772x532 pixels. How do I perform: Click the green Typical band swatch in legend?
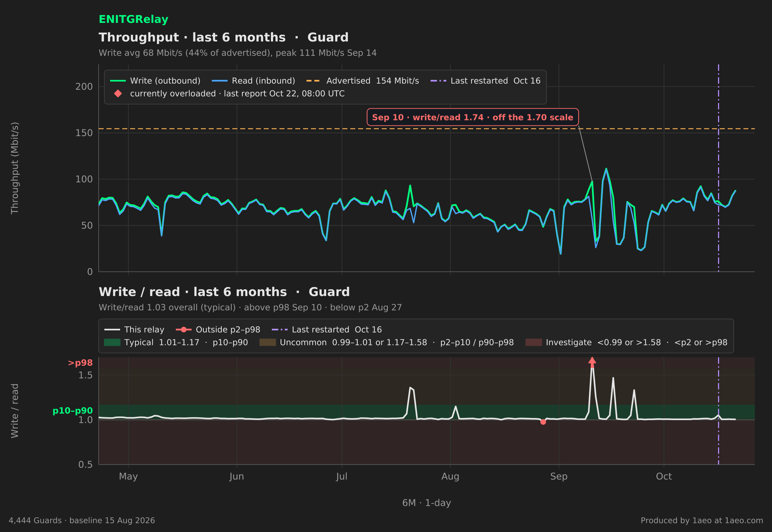pyautogui.click(x=112, y=343)
